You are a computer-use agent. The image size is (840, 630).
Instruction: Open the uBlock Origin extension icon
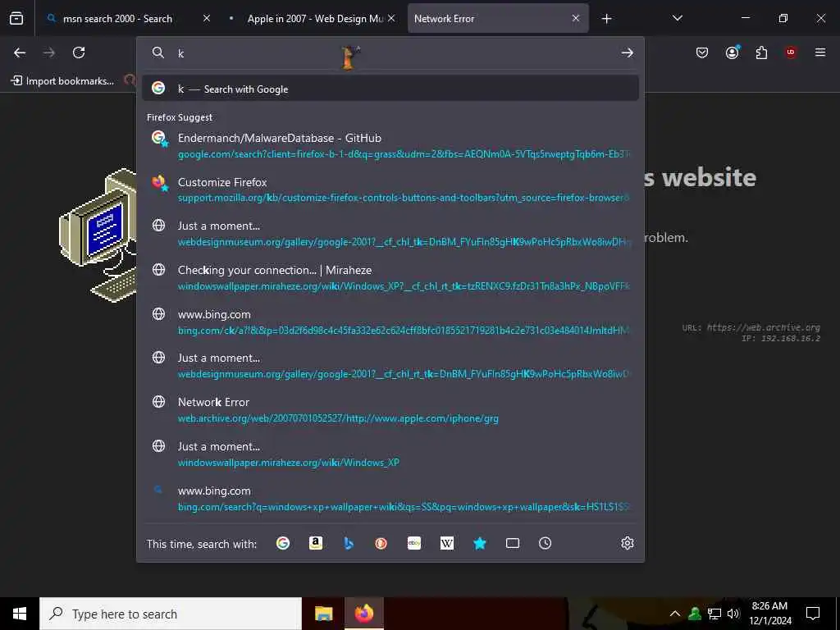click(791, 52)
